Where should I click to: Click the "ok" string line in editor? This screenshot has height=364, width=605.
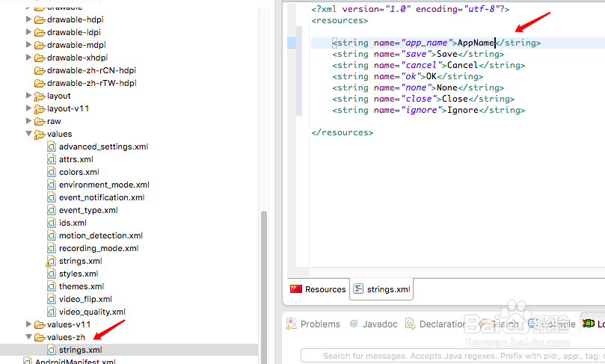tap(408, 76)
